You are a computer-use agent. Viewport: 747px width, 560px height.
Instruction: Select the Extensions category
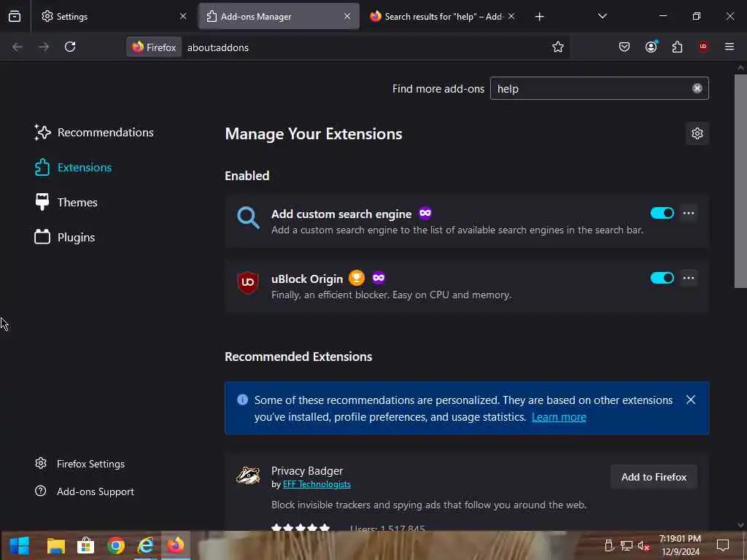[73, 168]
